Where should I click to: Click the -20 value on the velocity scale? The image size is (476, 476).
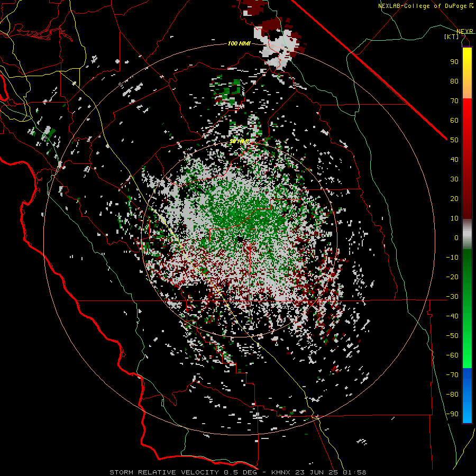point(452,277)
